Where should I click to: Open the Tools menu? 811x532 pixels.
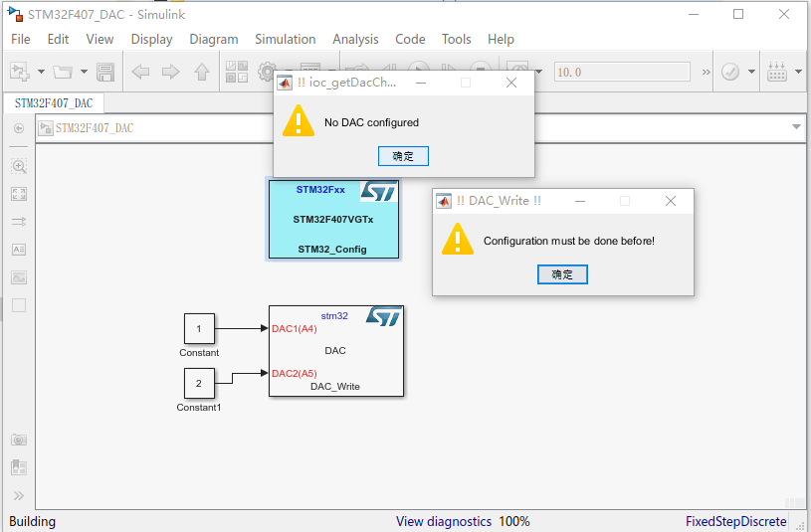coord(456,40)
